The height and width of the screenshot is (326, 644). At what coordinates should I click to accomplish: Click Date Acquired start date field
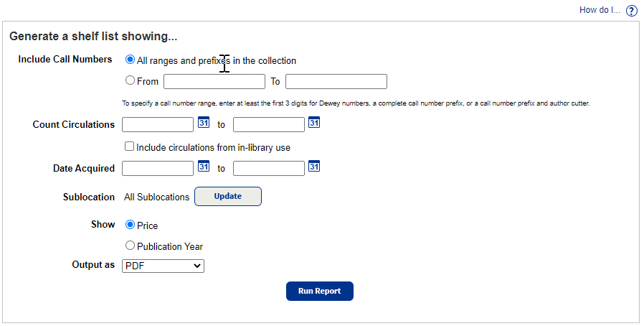pyautogui.click(x=158, y=168)
